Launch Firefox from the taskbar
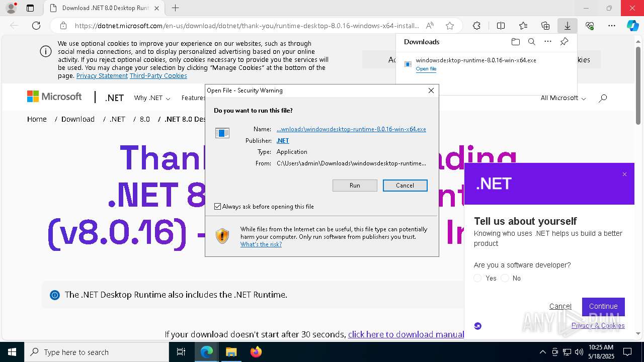This screenshot has width=644, height=362. click(x=256, y=352)
